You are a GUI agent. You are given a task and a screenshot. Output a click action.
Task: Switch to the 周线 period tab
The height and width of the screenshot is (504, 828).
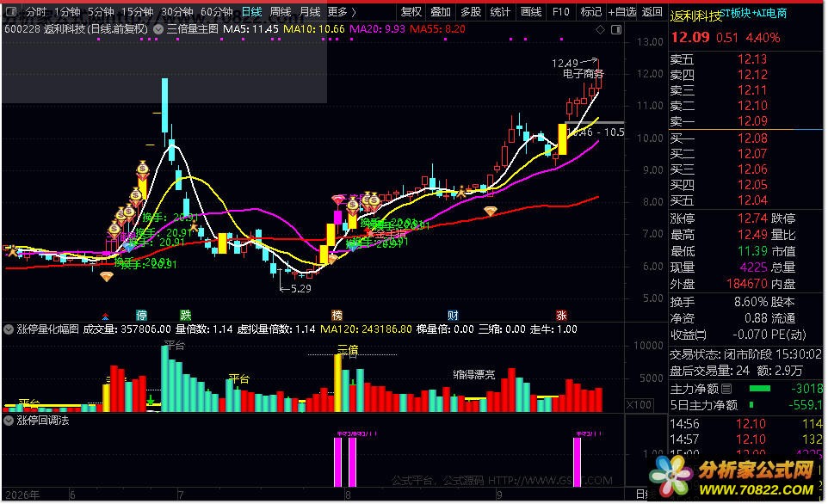click(281, 11)
